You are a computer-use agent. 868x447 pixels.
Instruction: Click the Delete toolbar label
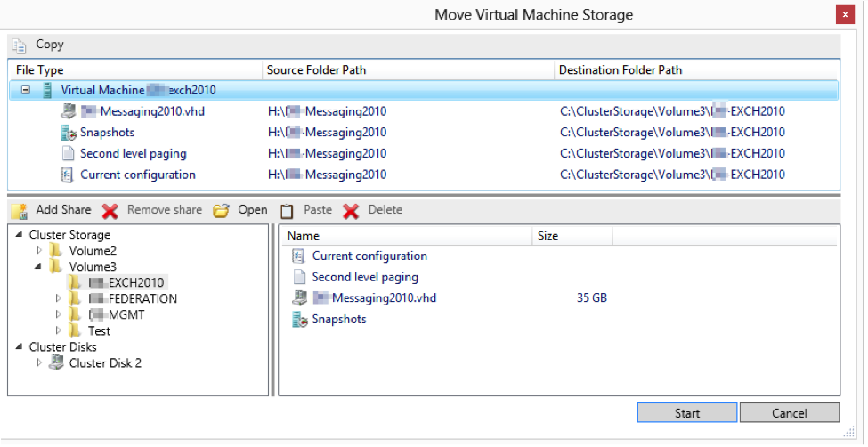(x=385, y=209)
